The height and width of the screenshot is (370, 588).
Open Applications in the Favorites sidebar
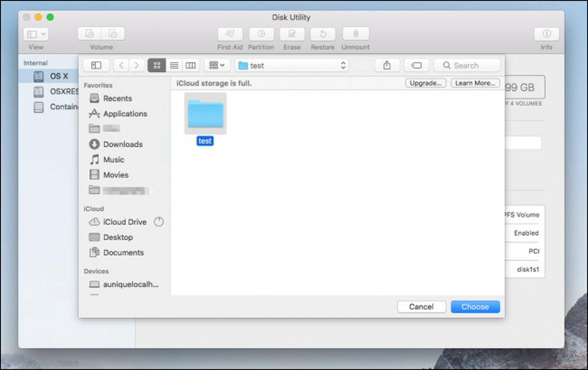(118, 114)
